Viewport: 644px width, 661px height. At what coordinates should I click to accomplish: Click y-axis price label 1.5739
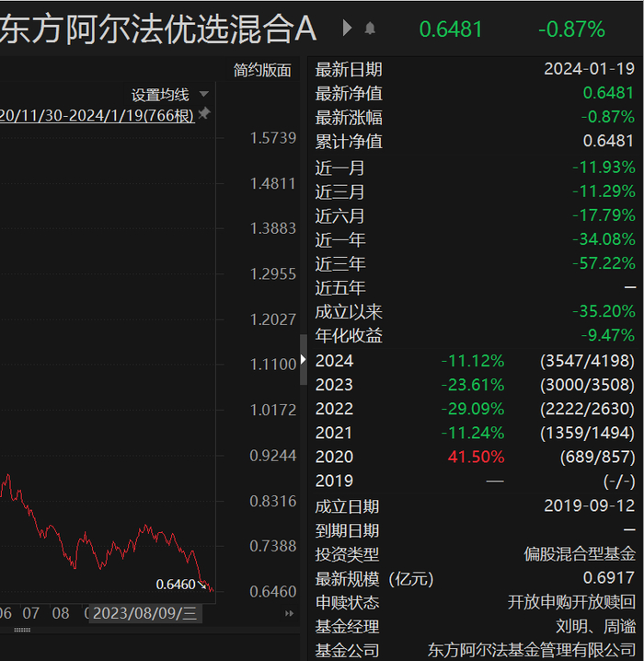tap(273, 138)
